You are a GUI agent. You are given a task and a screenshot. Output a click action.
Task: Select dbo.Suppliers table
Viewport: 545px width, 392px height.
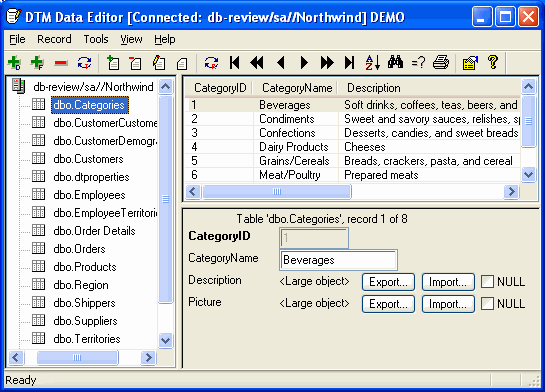tap(85, 321)
